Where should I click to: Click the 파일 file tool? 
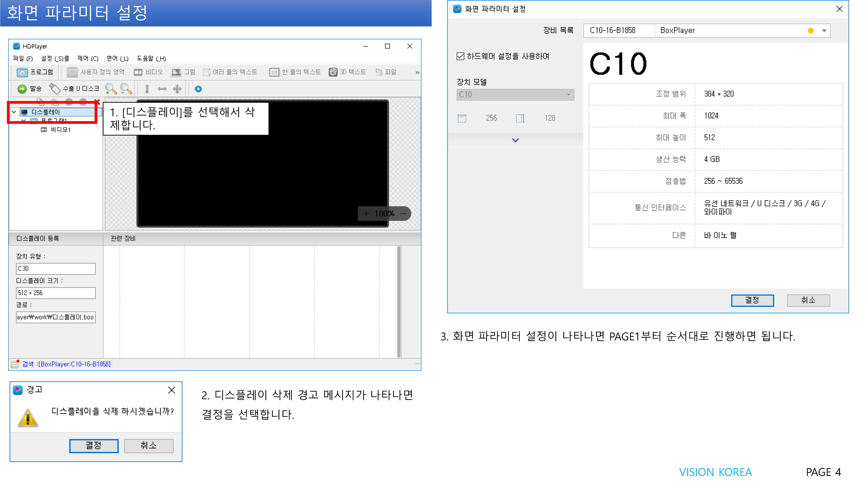coord(386,72)
